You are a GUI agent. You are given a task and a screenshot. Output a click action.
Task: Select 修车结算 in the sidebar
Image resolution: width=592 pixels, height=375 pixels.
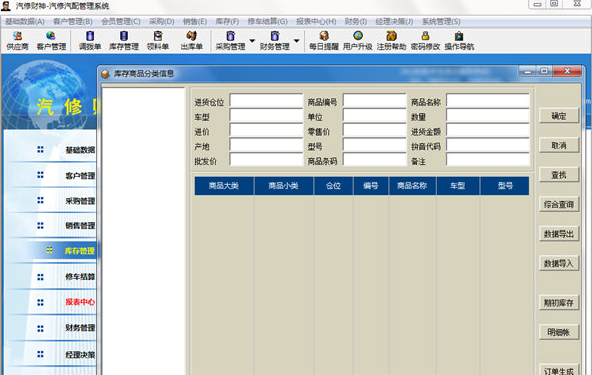(x=80, y=276)
